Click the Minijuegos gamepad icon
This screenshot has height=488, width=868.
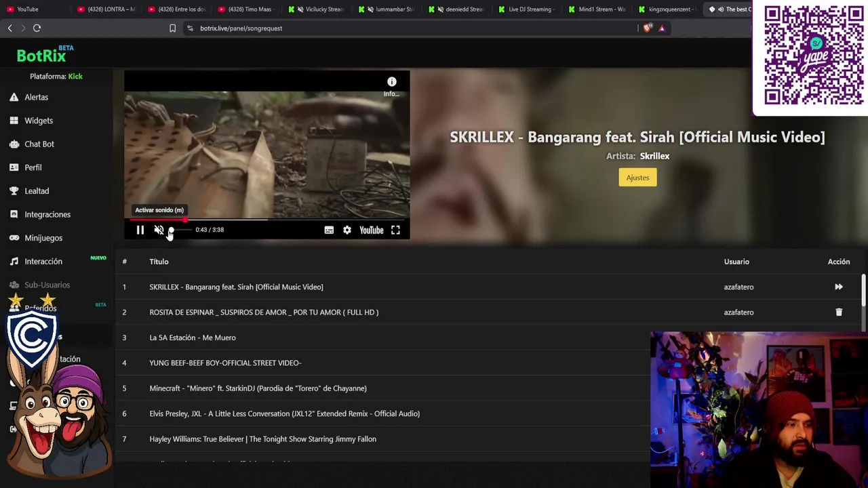coord(14,238)
